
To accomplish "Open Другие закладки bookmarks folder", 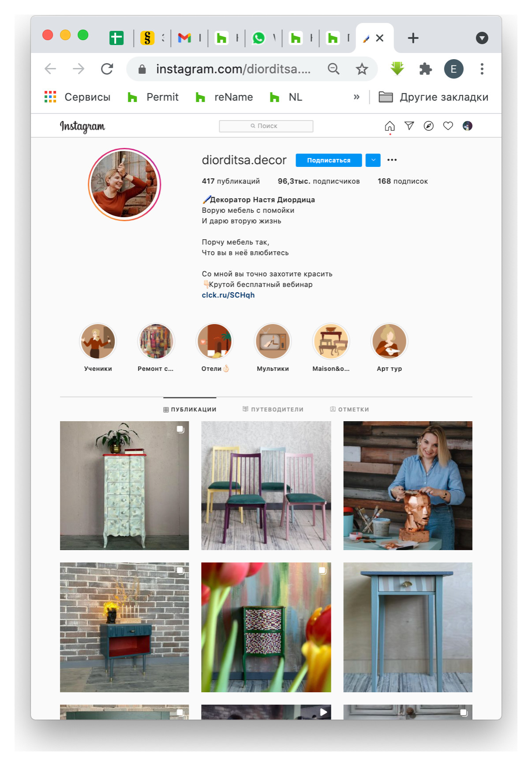I will click(433, 97).
